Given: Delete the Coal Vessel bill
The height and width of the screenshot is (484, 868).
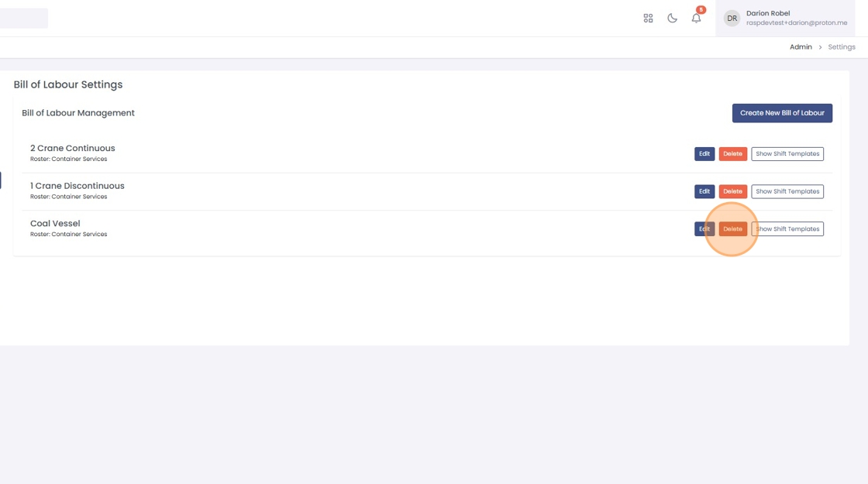Looking at the screenshot, I should pyautogui.click(x=732, y=229).
